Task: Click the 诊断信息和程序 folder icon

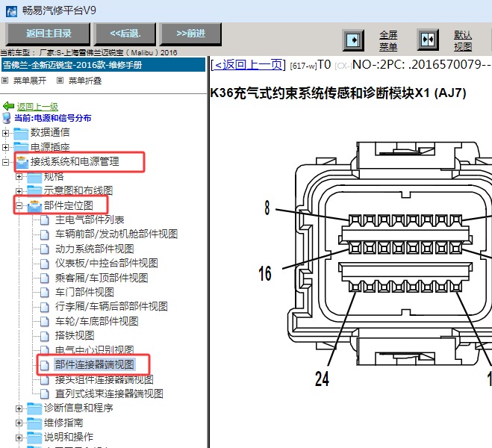Action: click(34, 408)
